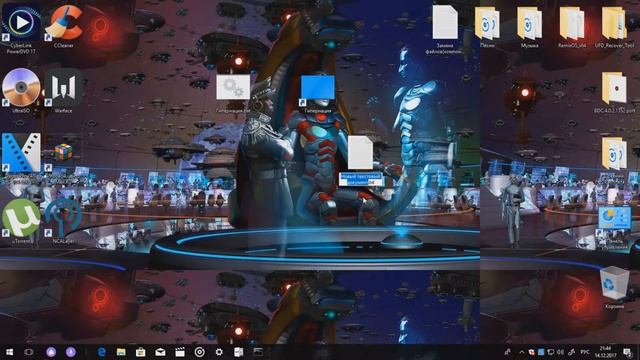640x360 pixels.
Task: Open the People icon in the tray
Action: click(x=508, y=352)
